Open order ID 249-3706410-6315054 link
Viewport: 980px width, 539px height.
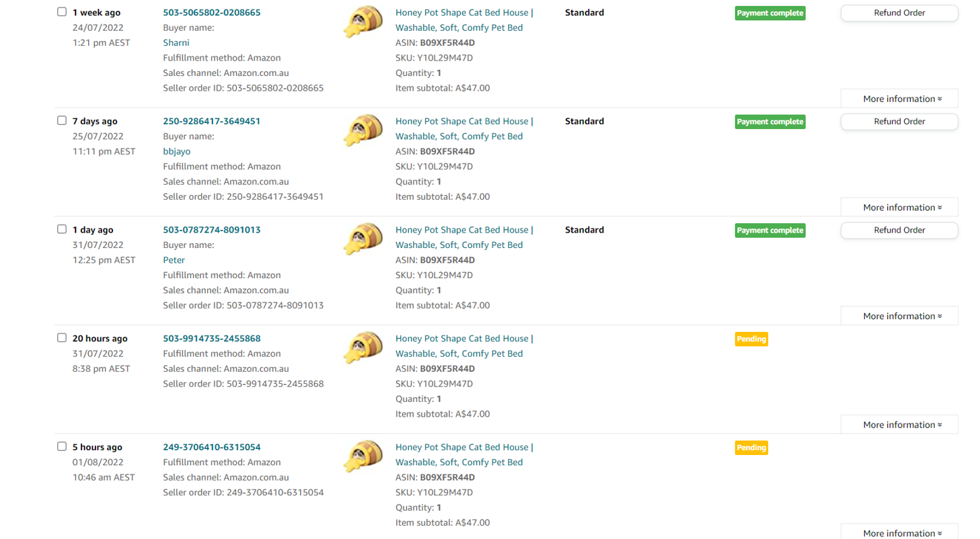coord(211,447)
